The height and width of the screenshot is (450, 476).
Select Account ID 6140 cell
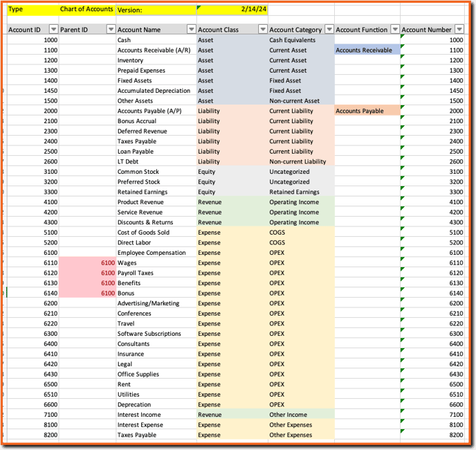[x=33, y=294]
